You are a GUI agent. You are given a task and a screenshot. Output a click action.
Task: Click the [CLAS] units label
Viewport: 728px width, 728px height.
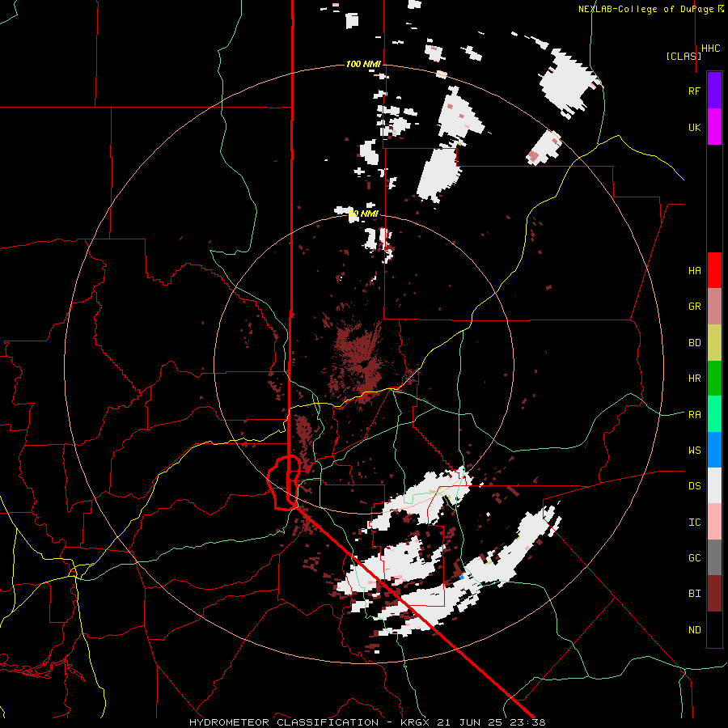click(x=684, y=56)
